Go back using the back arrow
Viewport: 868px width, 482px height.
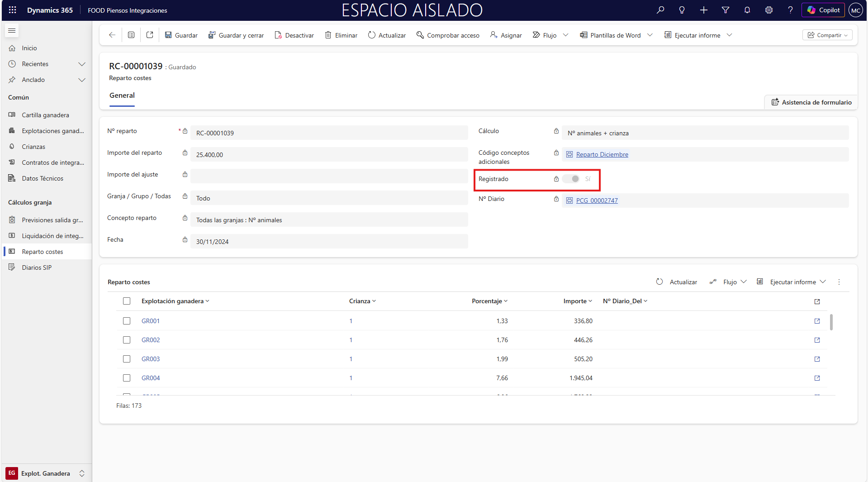pyautogui.click(x=112, y=35)
